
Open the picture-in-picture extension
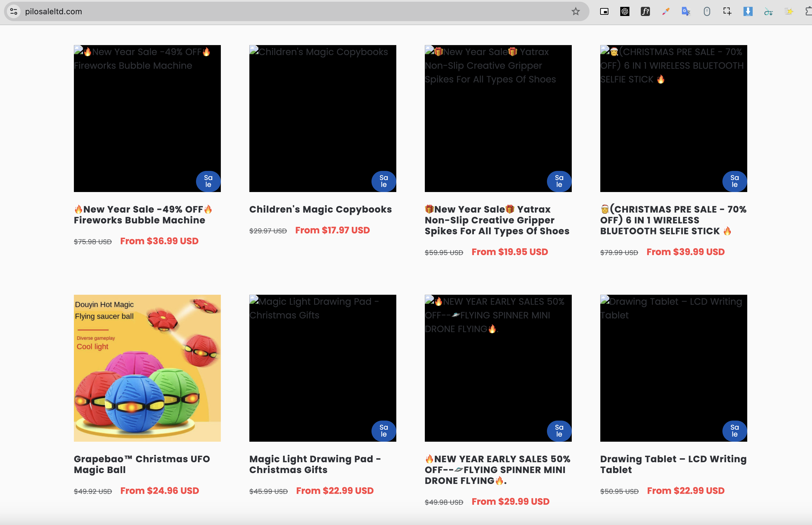tap(604, 12)
